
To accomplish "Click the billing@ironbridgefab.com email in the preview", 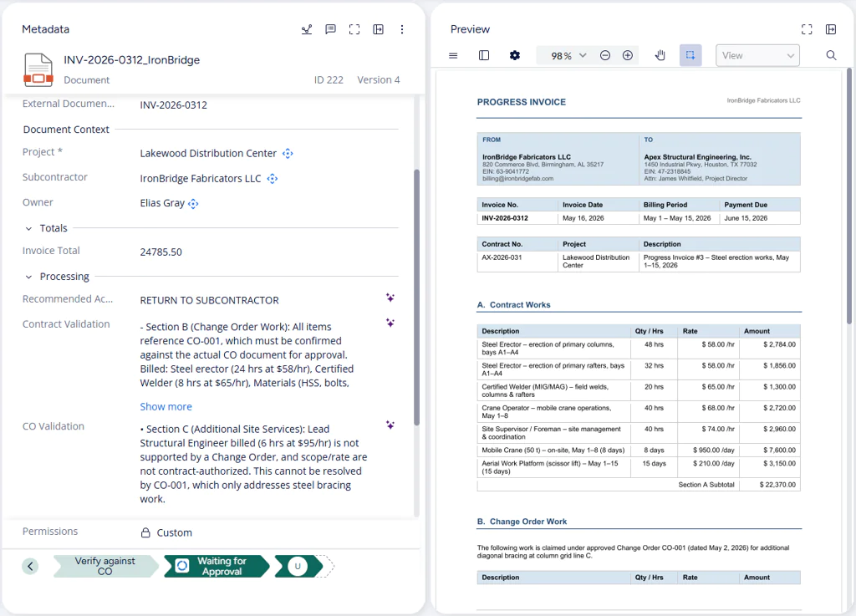I will [517, 178].
